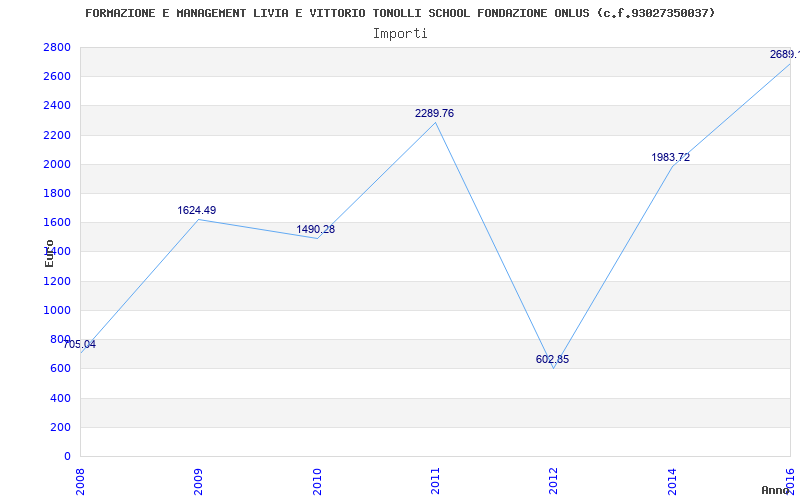Viewport: 800px width, 500px height.
Task: Click the 200 y-axis value
Action: 60,427
